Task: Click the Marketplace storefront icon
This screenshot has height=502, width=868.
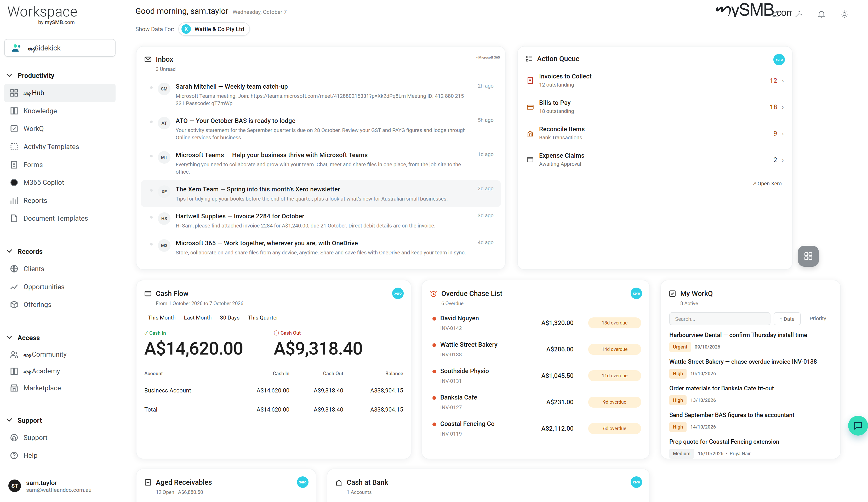Action: [x=14, y=388]
